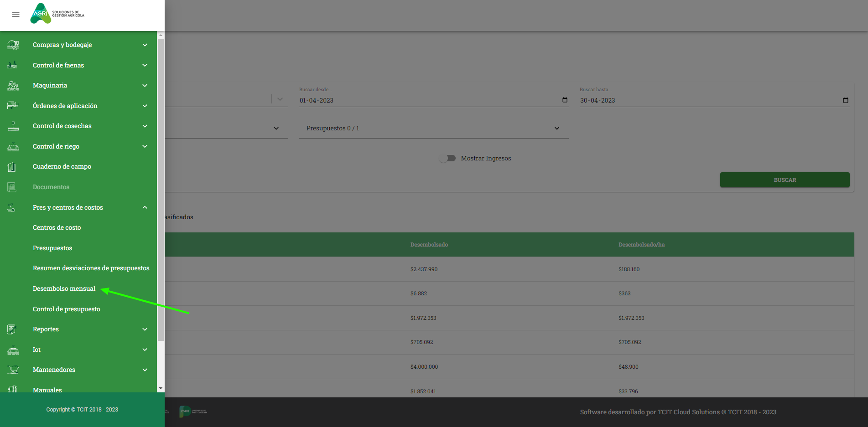868x427 pixels.
Task: Click the Copyright TCIT 2018 - 2023 text
Action: pos(82,410)
